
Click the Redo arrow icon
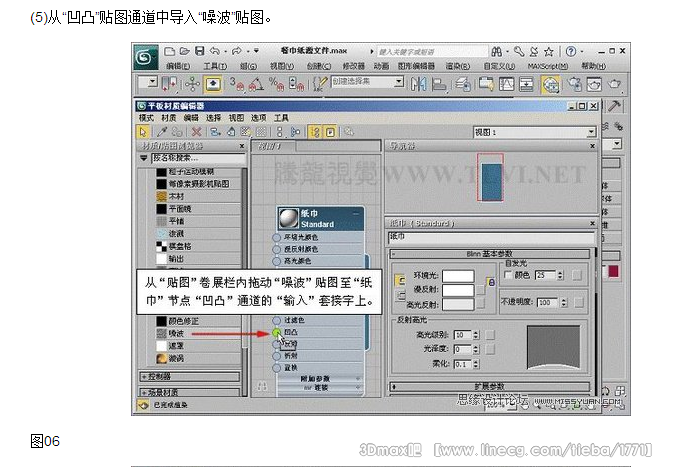coord(236,51)
